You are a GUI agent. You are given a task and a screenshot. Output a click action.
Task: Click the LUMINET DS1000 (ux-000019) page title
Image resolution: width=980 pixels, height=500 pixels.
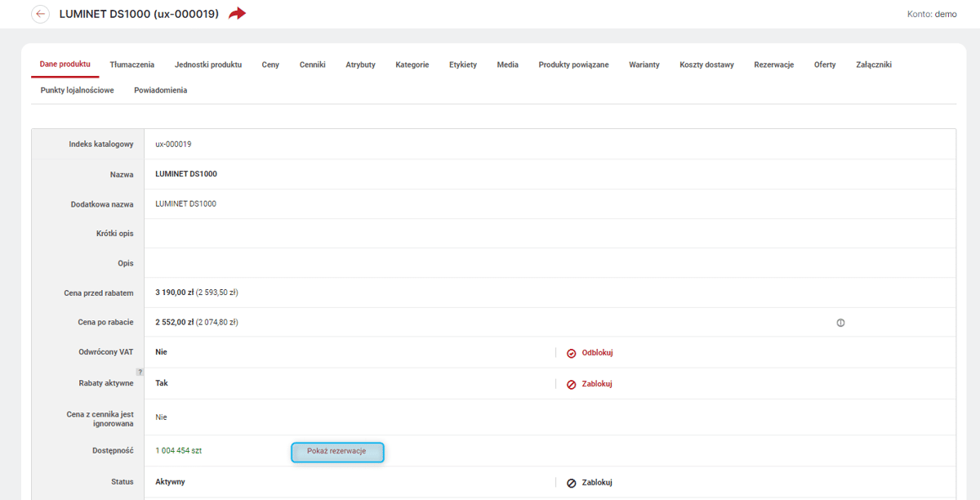(139, 14)
